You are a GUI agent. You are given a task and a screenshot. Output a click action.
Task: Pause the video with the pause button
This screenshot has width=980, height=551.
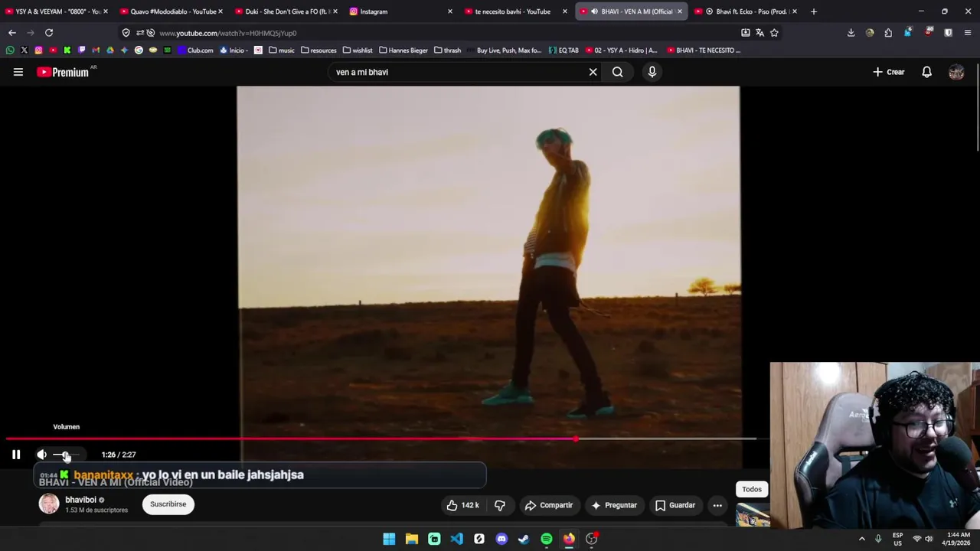coord(16,455)
